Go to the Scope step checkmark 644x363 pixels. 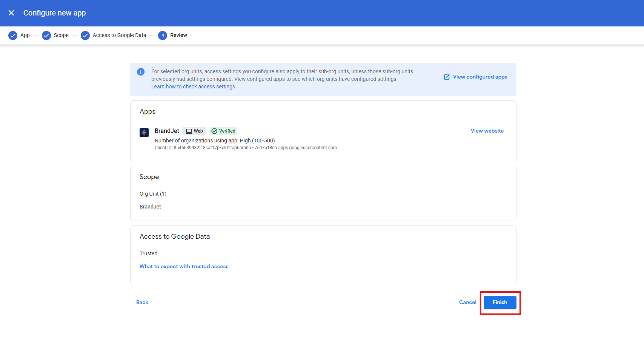(46, 36)
